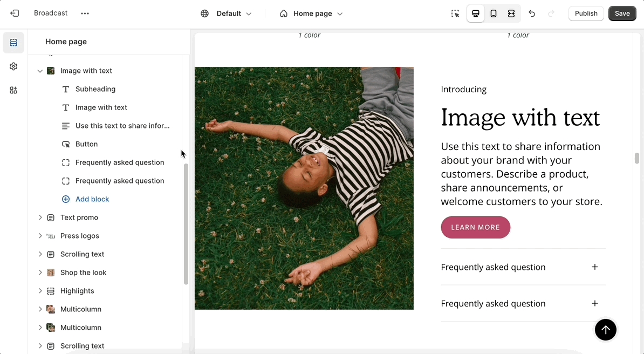Screen dimensions: 644x354
Task: Toggle the inspector selection tool
Action: [455, 13]
